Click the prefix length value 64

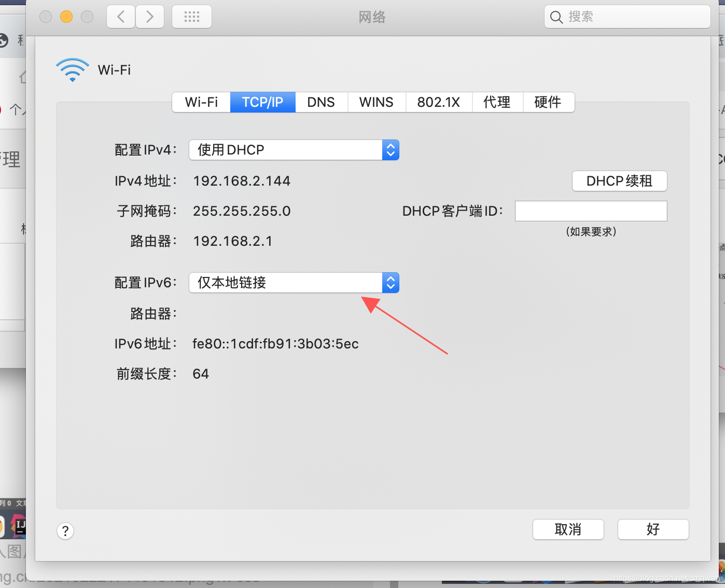[201, 374]
